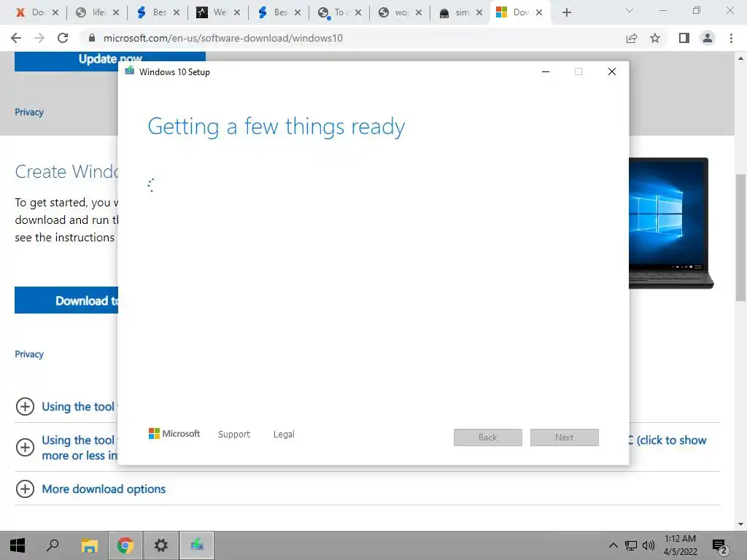The image size is (747, 560).
Task: Click the Back button in Setup
Action: click(488, 437)
